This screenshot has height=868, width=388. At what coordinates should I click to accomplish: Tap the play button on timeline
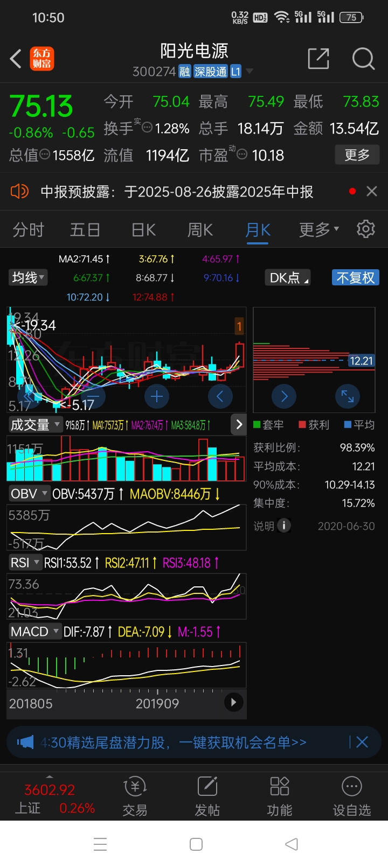pyautogui.click(x=233, y=702)
